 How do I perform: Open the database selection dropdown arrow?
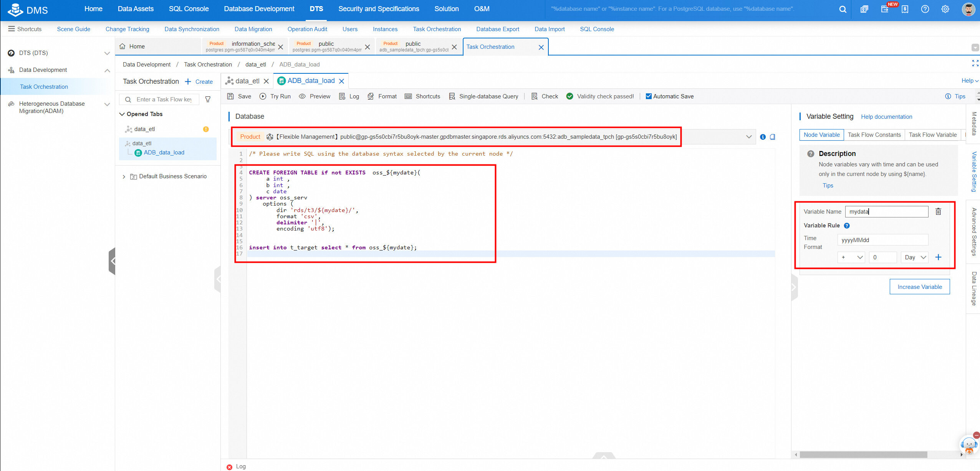tap(748, 137)
